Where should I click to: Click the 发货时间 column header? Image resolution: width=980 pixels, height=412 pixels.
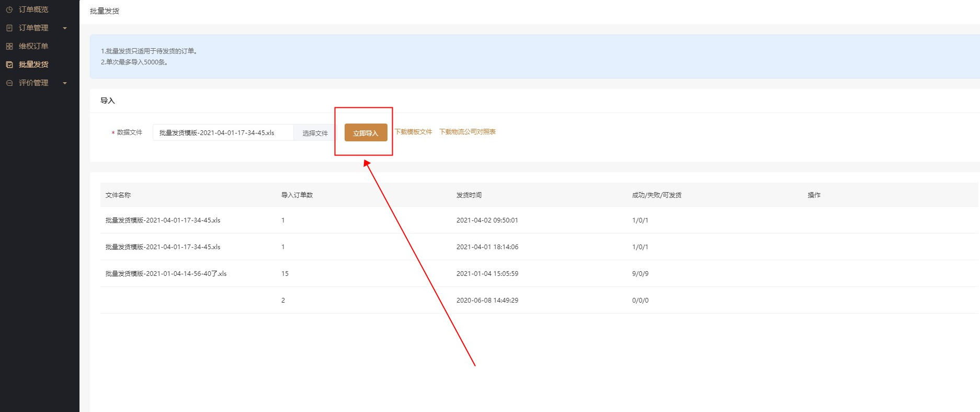469,195
